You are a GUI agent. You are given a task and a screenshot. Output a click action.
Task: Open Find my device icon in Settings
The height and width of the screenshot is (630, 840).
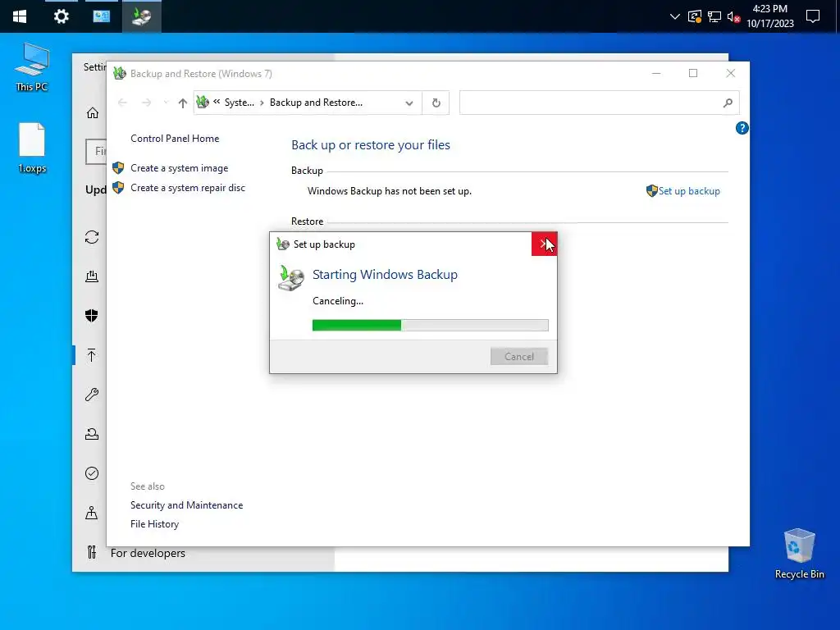tap(92, 514)
